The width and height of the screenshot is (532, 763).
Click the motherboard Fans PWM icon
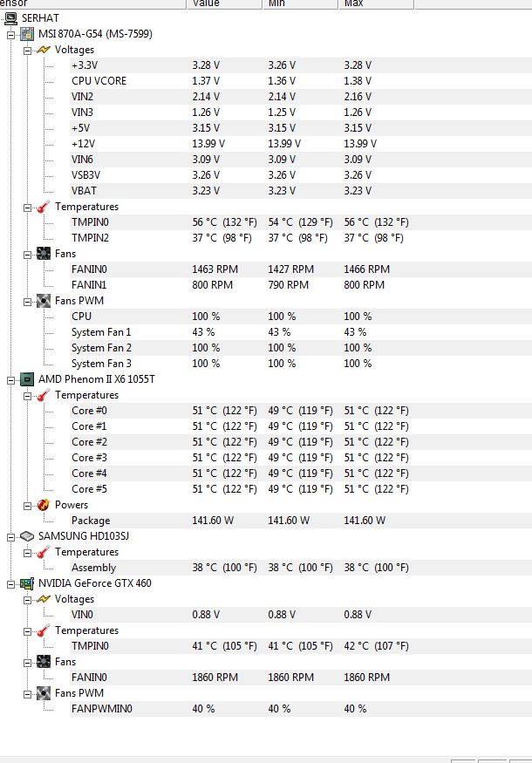(x=44, y=301)
